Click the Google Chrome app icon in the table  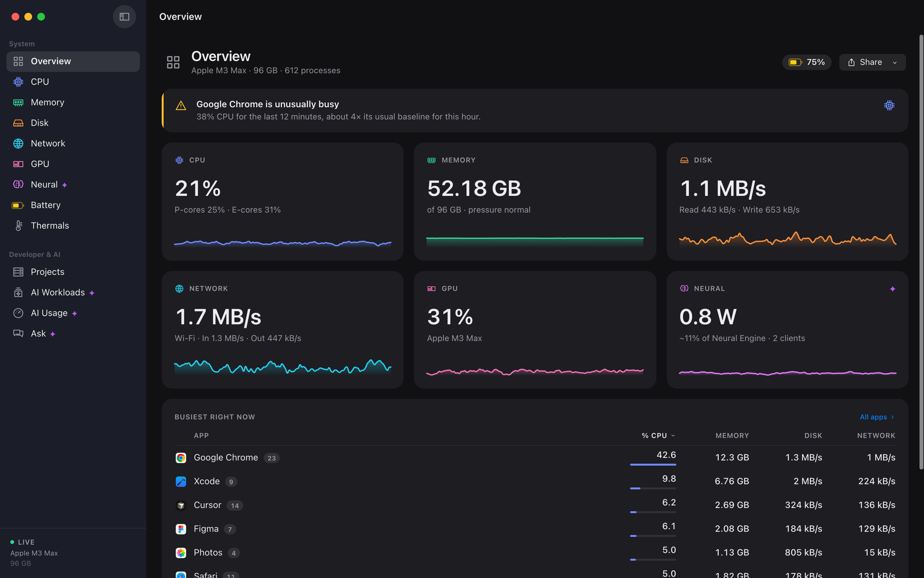(x=181, y=458)
